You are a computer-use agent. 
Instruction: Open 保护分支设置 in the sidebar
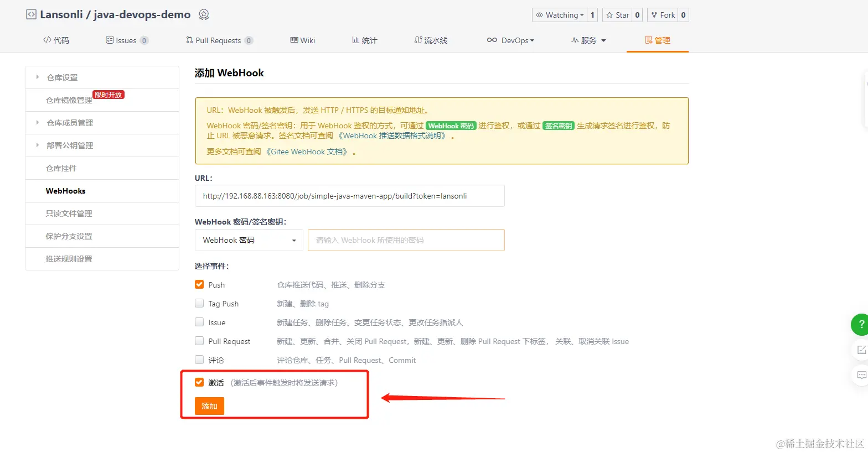click(102, 236)
